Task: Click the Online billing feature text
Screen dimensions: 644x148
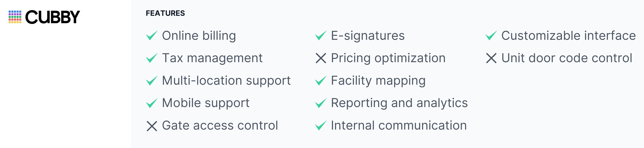Action: tap(199, 36)
